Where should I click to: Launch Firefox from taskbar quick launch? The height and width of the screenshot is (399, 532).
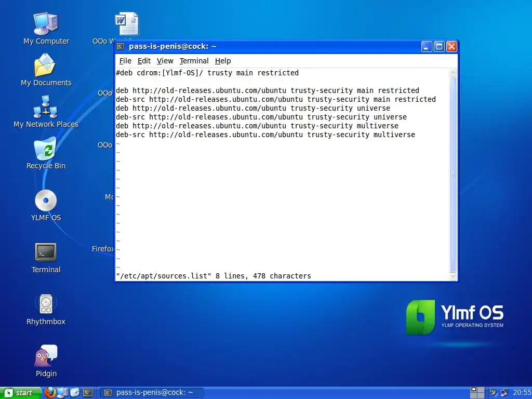[50, 393]
